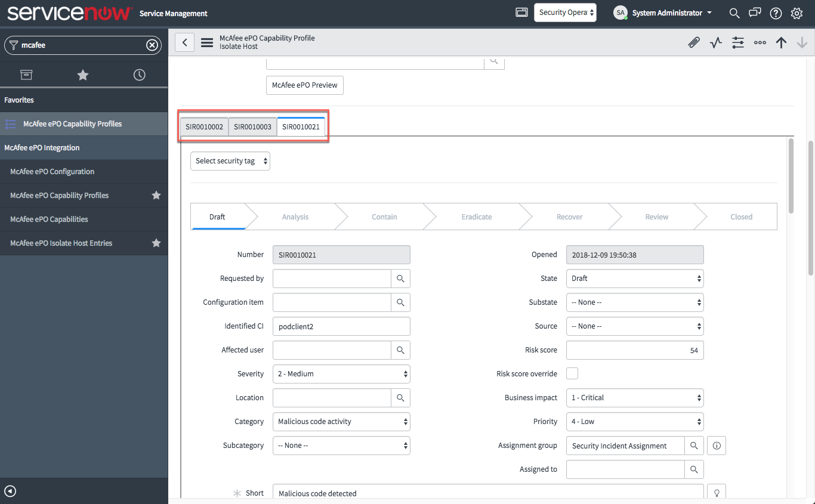Click the personalize form sliders icon

pyautogui.click(x=738, y=42)
